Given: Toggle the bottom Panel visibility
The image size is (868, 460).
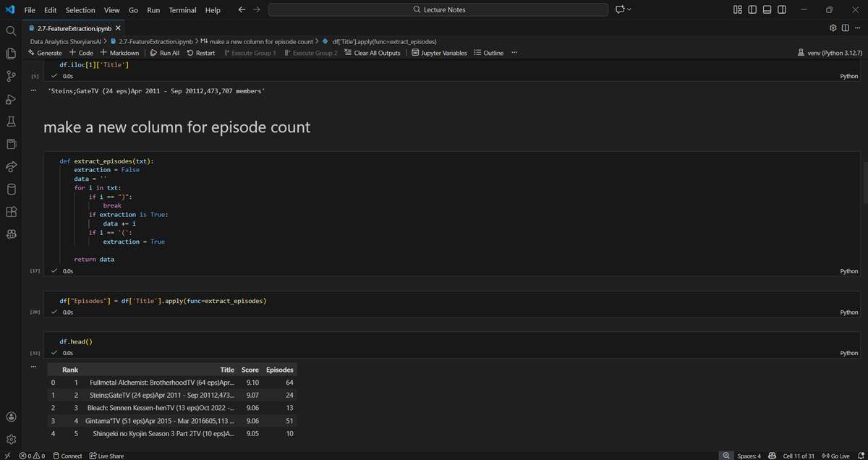Looking at the screenshot, I should [768, 10].
